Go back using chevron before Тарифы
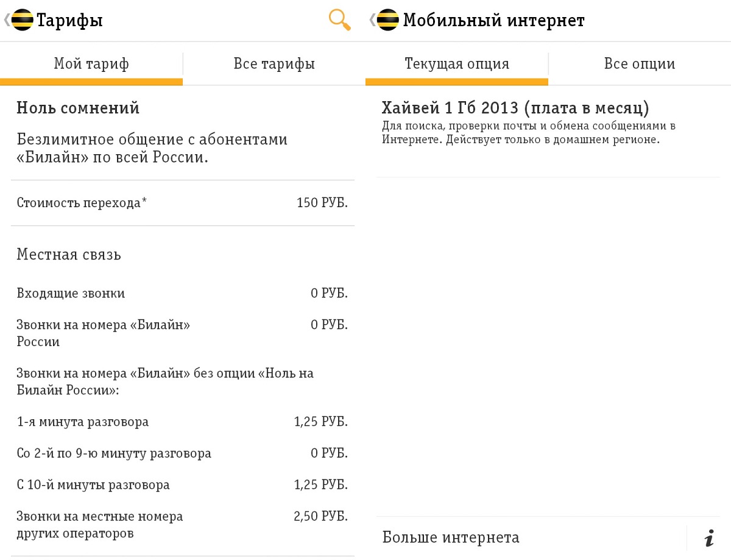The height and width of the screenshot is (560, 731). 6,20
